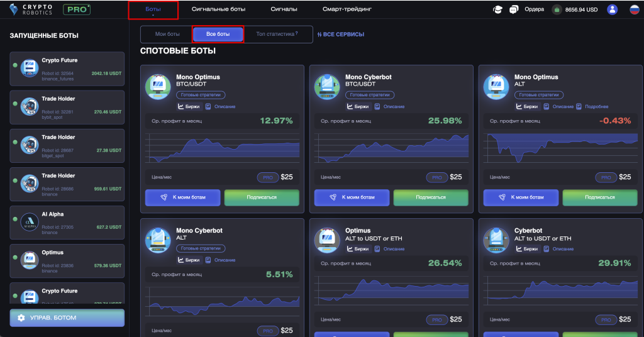This screenshot has height=337, width=644.
Task: Click PRO badge on Mono Optimus BTC/USDT price
Action: click(268, 177)
